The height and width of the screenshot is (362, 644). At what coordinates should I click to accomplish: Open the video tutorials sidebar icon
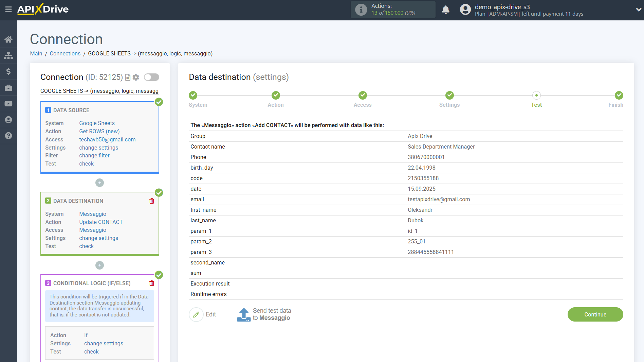8,104
